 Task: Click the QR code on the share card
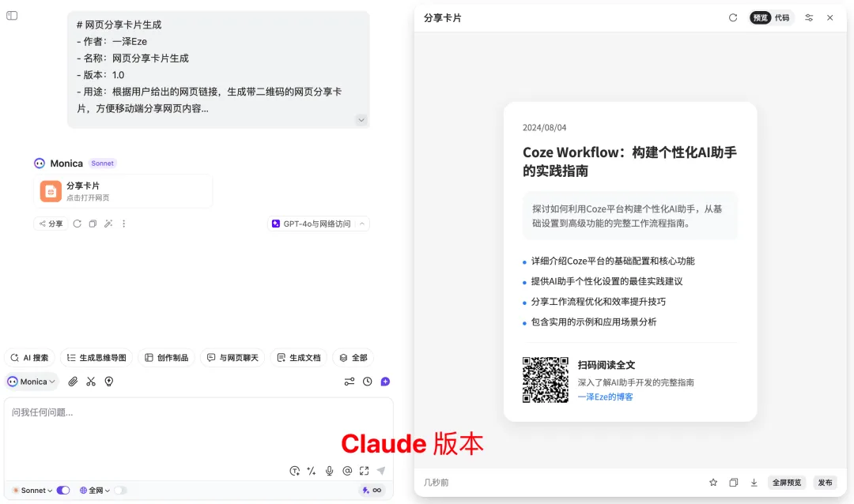tap(545, 380)
